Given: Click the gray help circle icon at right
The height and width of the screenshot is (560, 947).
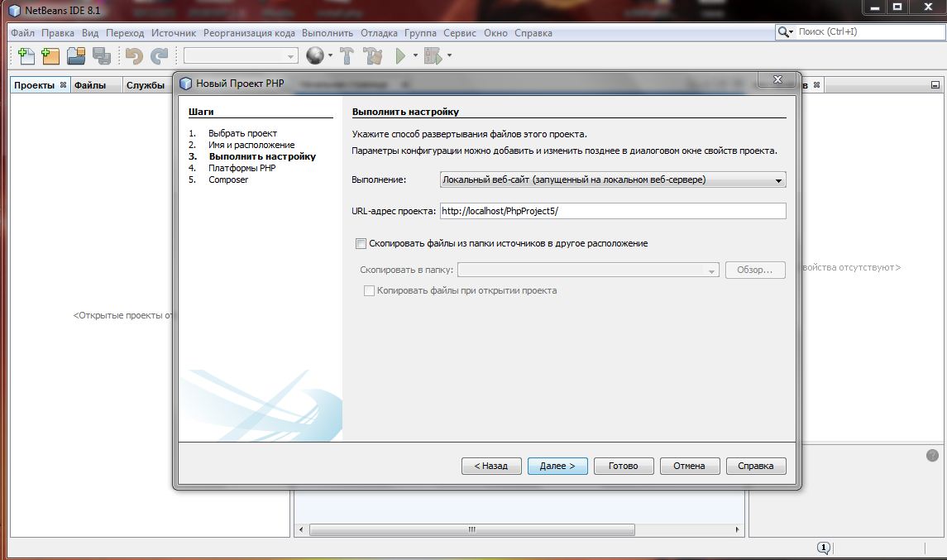Looking at the screenshot, I should (932, 456).
